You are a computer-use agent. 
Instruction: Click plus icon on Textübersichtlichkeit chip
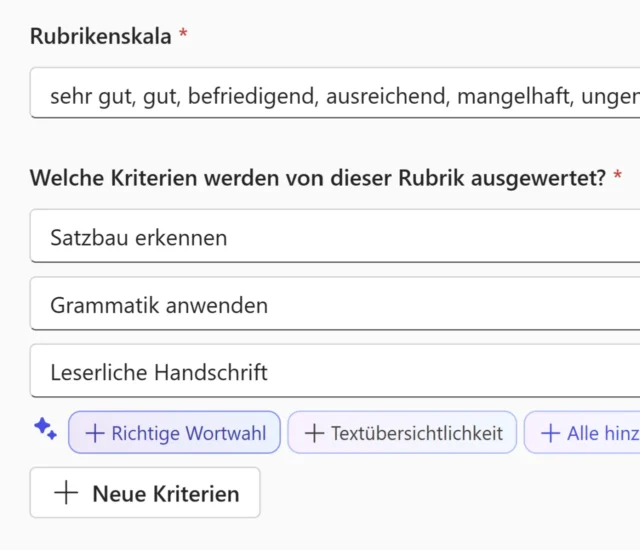click(x=314, y=433)
